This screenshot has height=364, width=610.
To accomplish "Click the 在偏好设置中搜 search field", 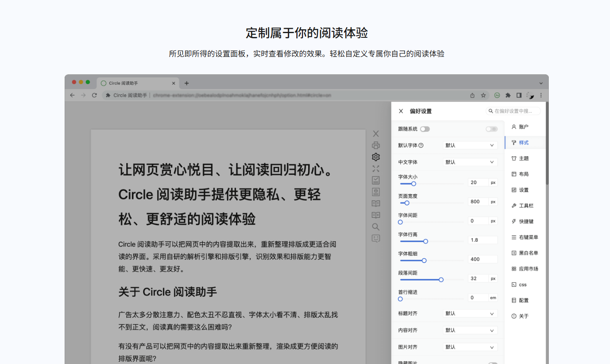I will pos(513,111).
